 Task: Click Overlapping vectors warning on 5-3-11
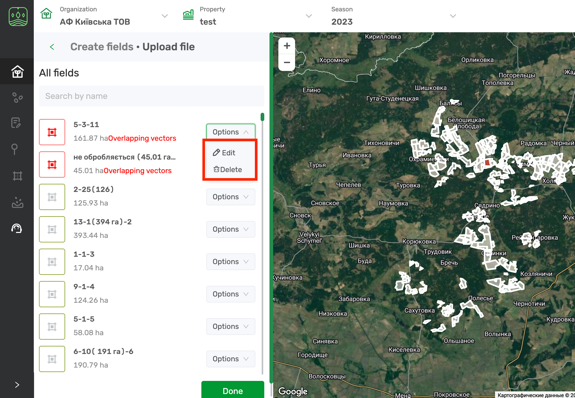[x=142, y=138]
